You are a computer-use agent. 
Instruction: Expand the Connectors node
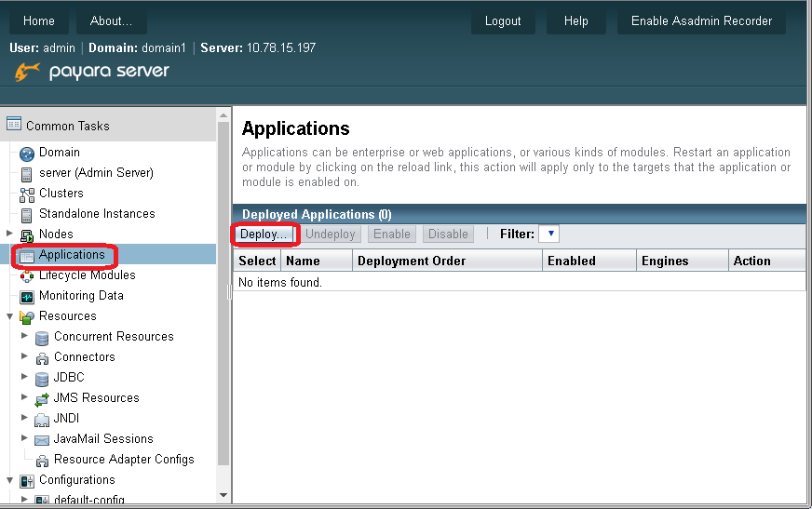(24, 355)
